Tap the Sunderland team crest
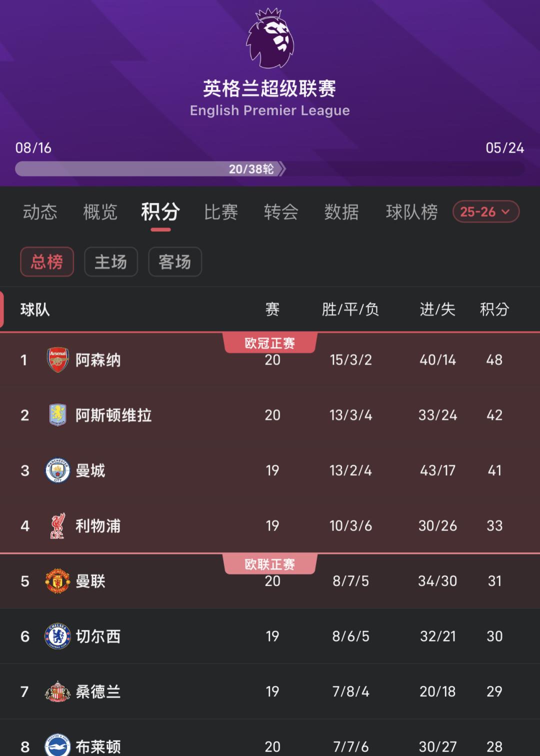Image resolution: width=540 pixels, height=756 pixels. pyautogui.click(x=58, y=691)
